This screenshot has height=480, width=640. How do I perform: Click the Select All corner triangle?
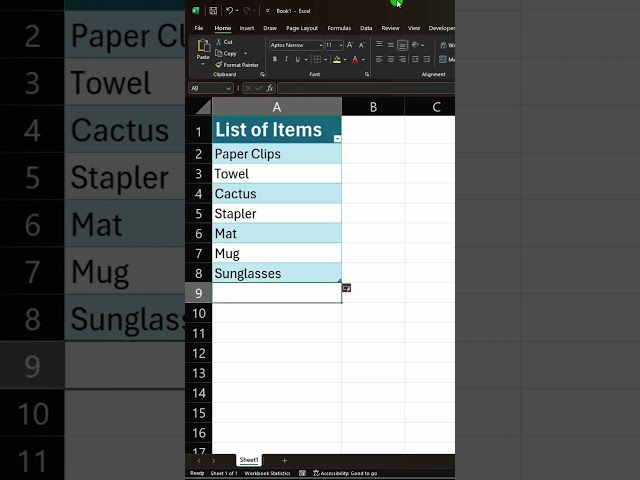click(x=203, y=107)
